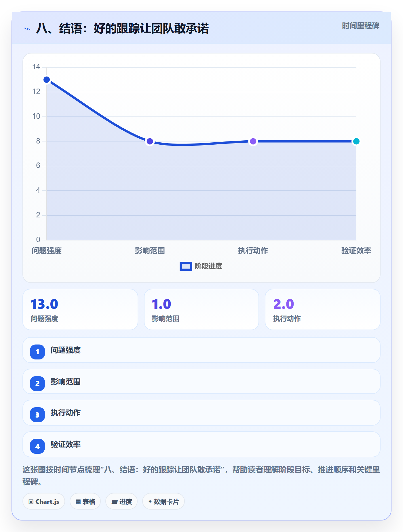Click the icon in the 进度 tag

tap(115, 502)
